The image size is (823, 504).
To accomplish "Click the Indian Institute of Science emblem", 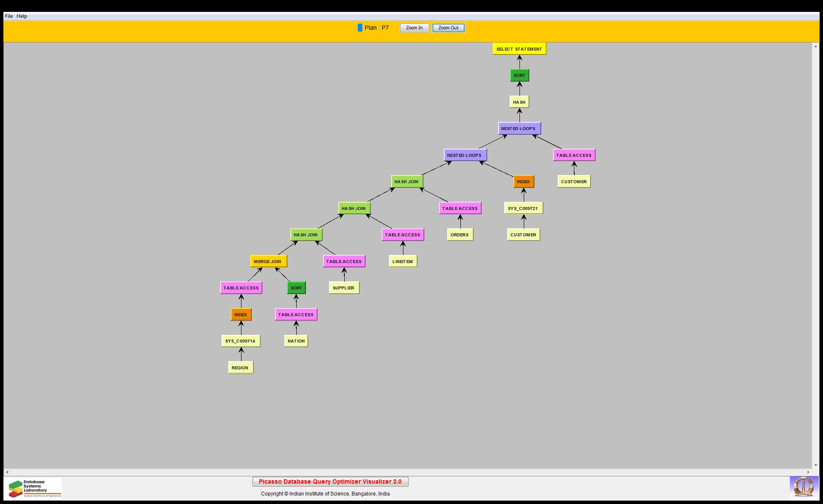I will coord(803,487).
